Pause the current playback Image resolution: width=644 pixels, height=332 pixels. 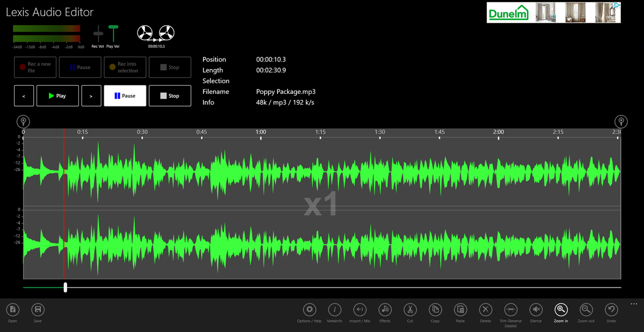pos(125,95)
